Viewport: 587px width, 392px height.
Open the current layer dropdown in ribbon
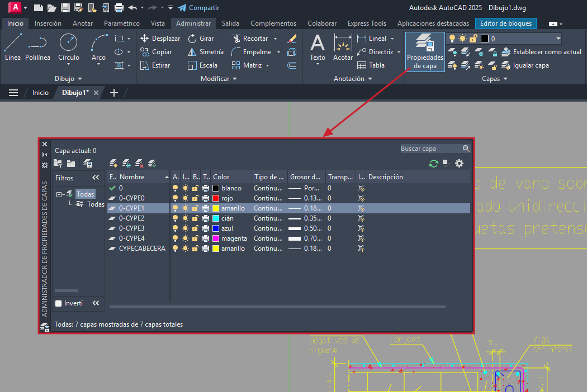pos(558,39)
